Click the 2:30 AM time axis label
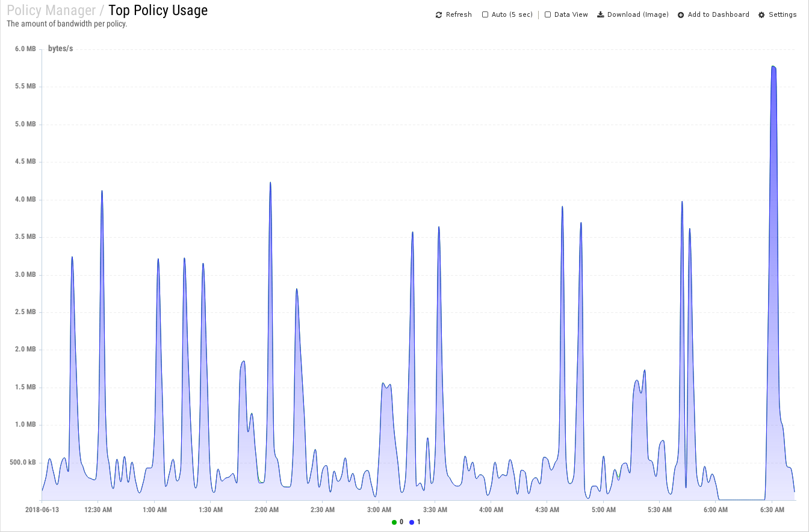Screen dimensions: 809x532 (323, 510)
